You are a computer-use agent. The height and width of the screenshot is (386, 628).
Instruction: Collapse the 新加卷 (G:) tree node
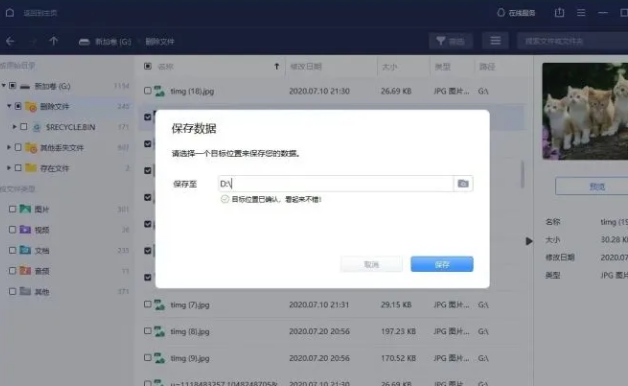(4, 85)
